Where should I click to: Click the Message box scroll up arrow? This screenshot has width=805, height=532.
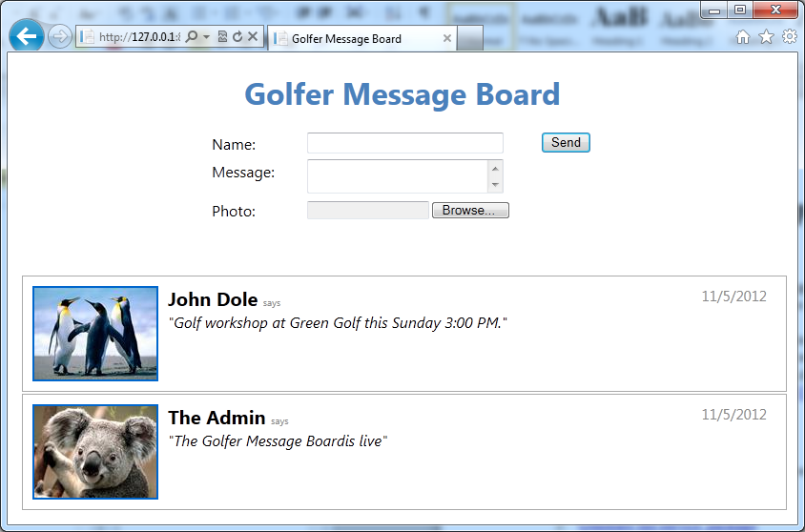click(495, 169)
